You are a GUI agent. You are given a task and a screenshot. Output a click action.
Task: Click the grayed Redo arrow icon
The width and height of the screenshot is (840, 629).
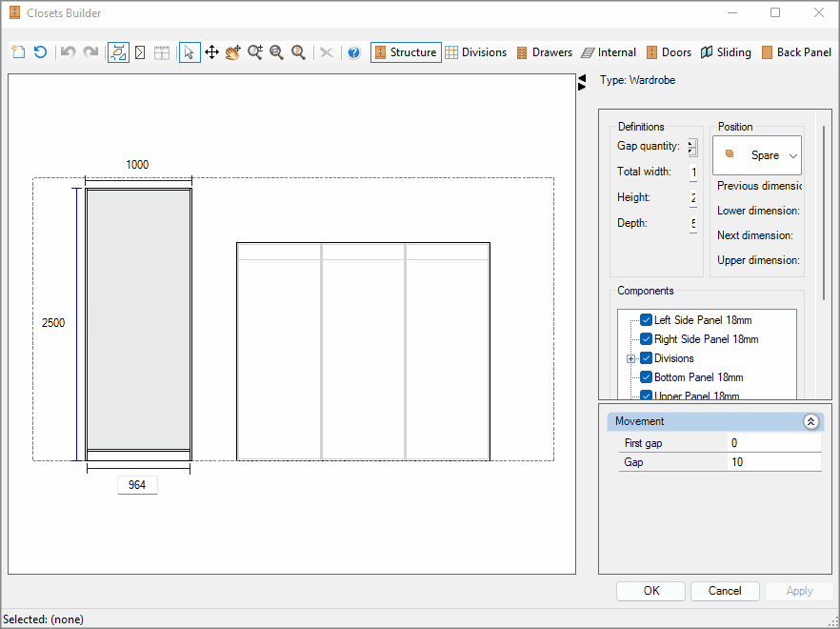coord(90,52)
